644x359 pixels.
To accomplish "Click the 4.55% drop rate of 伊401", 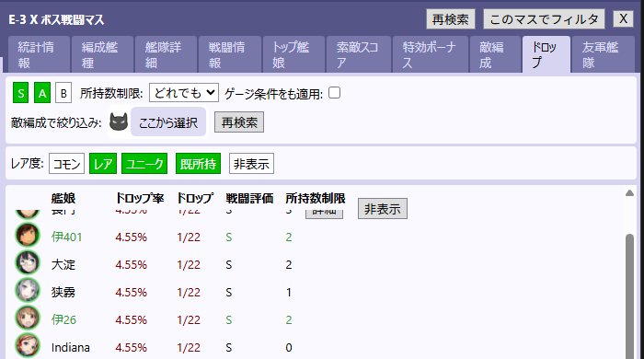I will point(131,237).
